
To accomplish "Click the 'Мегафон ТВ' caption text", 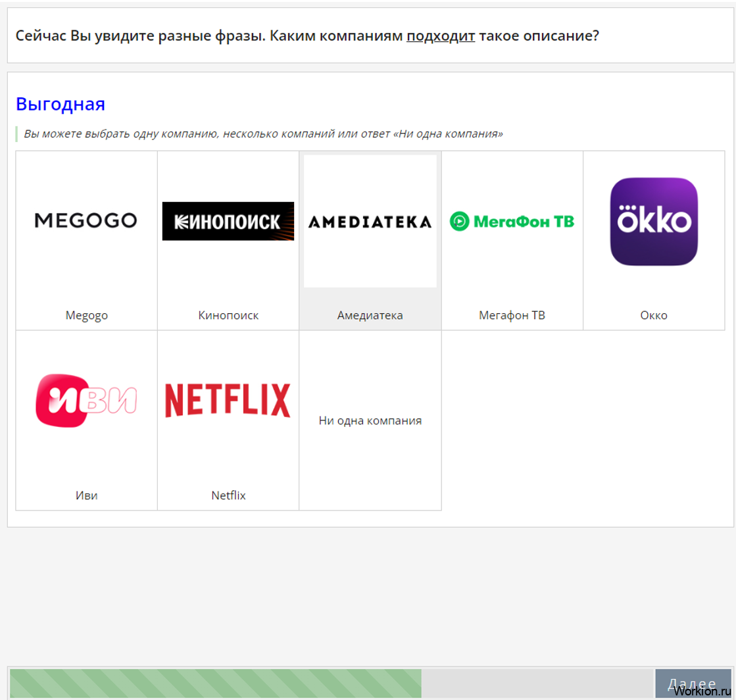I will [512, 315].
